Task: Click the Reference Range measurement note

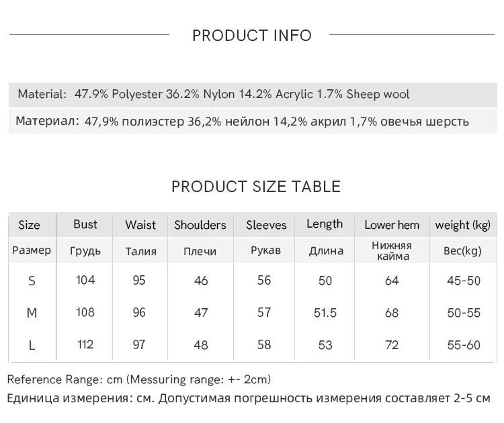Action: click(139, 379)
